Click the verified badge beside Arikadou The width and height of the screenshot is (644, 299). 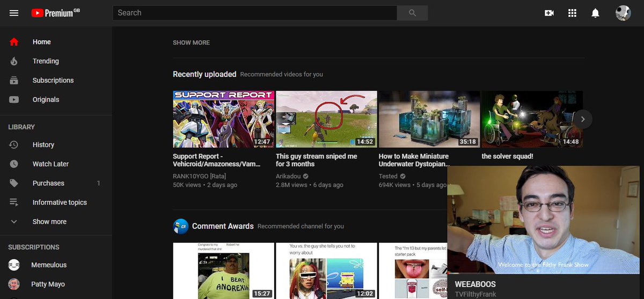(306, 176)
